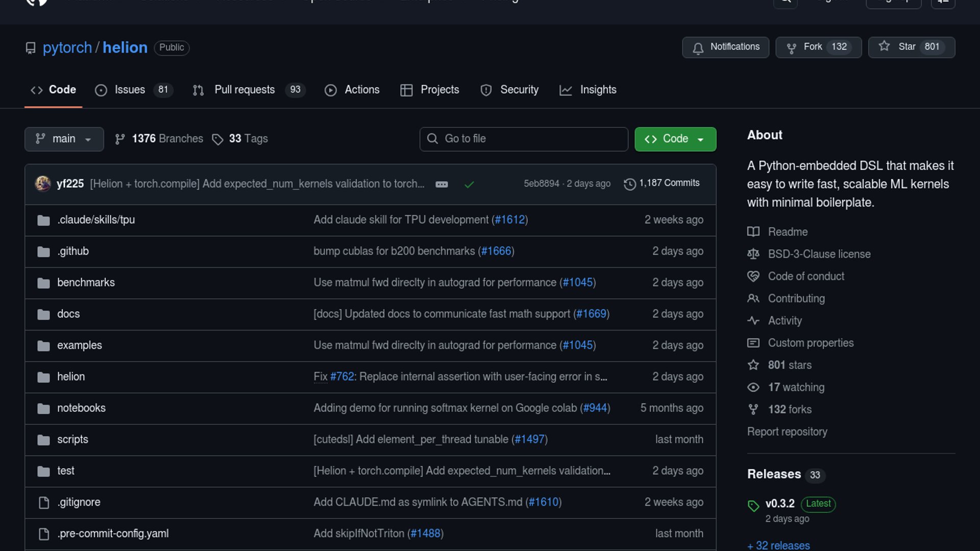This screenshot has width=980, height=551.
Task: Open the 17 watching link
Action: pyautogui.click(x=796, y=387)
